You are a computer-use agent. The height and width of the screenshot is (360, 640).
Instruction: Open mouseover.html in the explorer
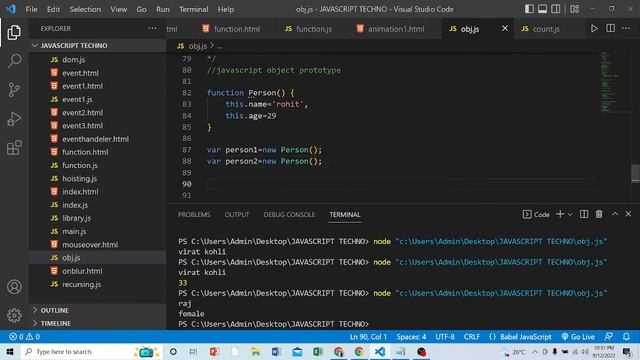point(98,244)
